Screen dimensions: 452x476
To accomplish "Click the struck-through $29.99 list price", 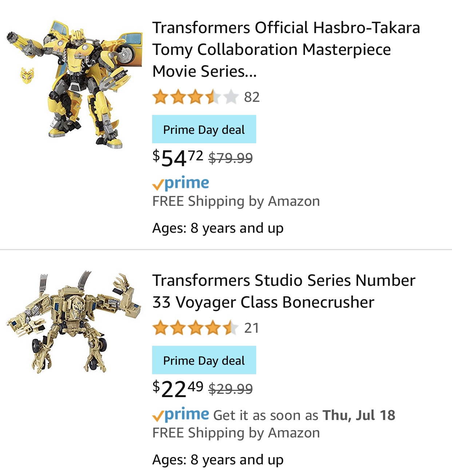I will coord(230,389).
